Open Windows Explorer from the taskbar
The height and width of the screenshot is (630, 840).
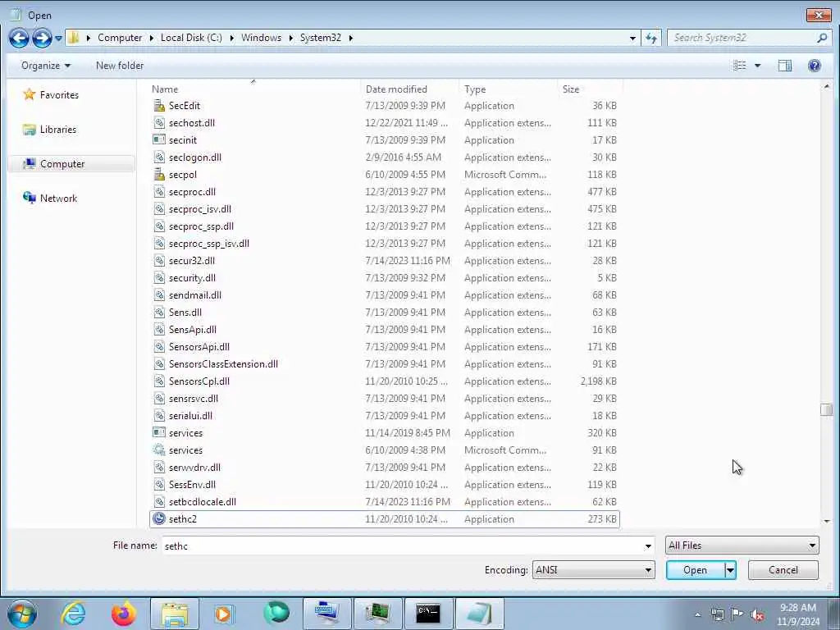pyautogui.click(x=175, y=614)
